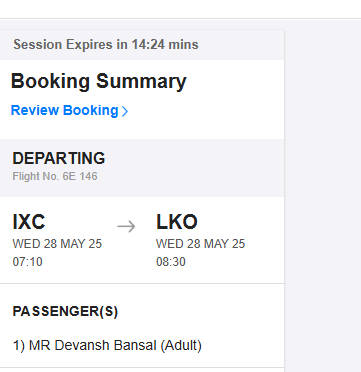This screenshot has width=361, height=372.
Task: Click the LKO destination airport code
Action: tap(177, 222)
